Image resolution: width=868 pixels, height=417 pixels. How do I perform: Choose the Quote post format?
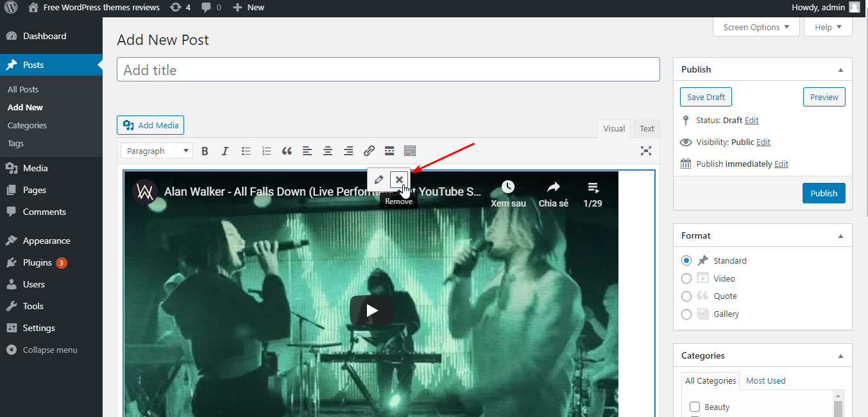coord(686,296)
